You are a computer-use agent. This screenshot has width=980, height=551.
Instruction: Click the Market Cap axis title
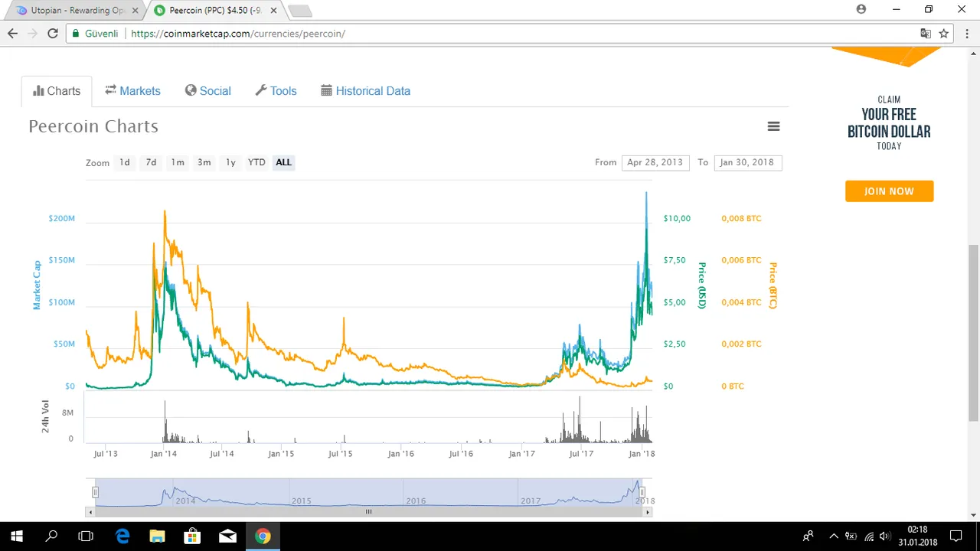coord(37,285)
